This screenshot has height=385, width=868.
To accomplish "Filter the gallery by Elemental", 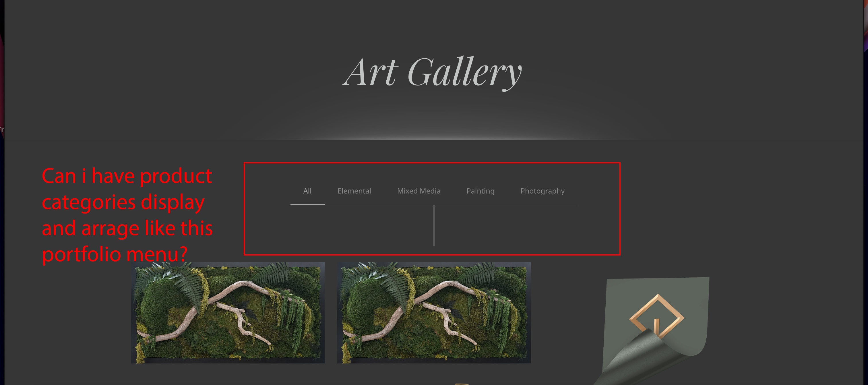I will tap(354, 191).
